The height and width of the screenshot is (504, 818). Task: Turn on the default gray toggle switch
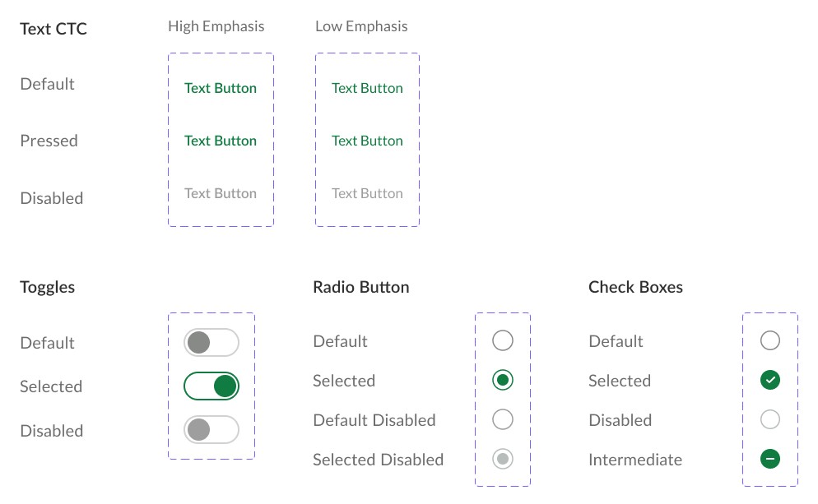click(211, 342)
